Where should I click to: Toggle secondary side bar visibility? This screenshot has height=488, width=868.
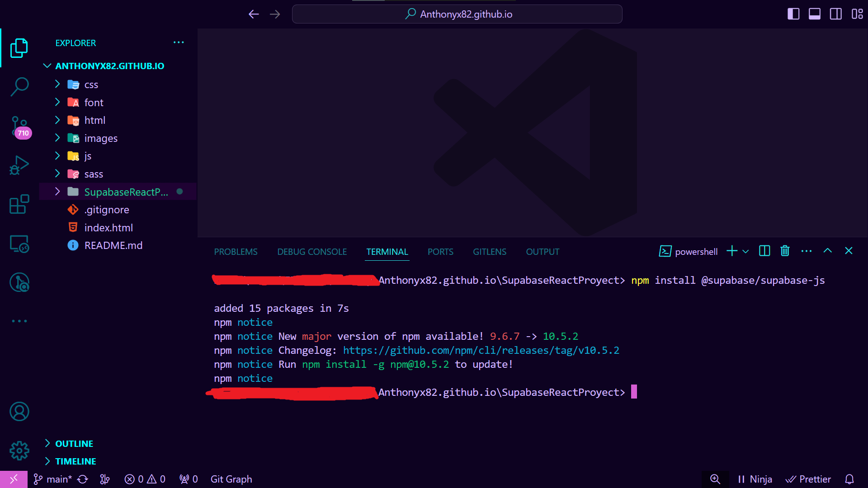[x=836, y=14]
